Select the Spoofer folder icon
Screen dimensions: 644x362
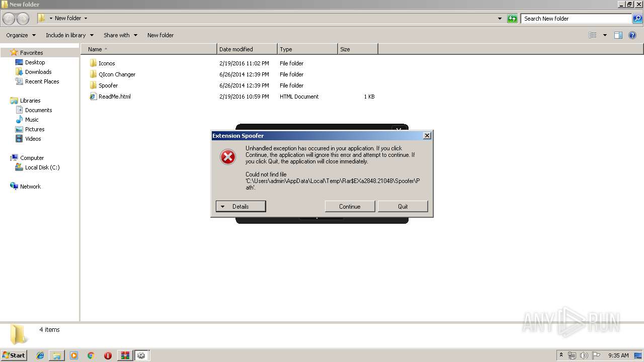coord(93,85)
